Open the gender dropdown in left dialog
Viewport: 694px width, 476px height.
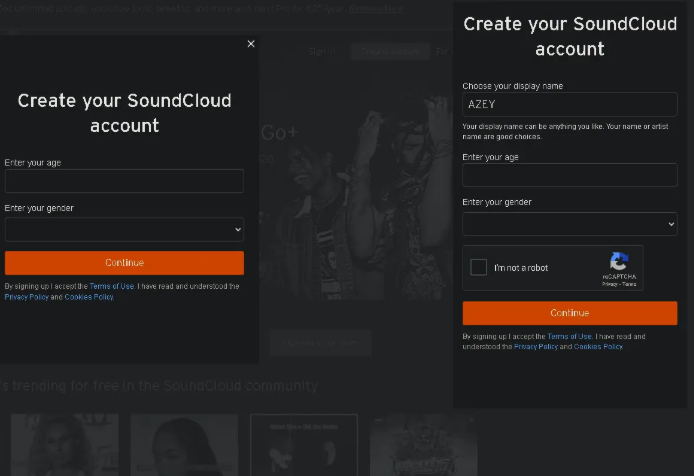[124, 229]
